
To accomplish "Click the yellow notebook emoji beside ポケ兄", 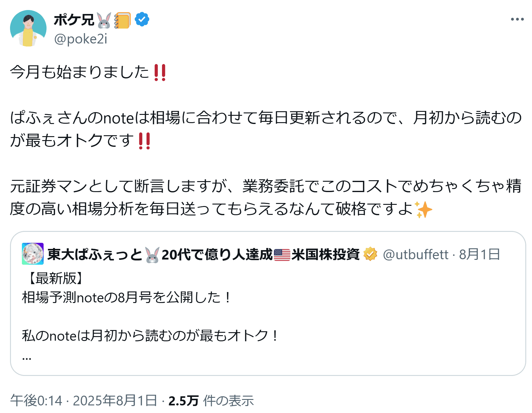I will click(x=123, y=20).
